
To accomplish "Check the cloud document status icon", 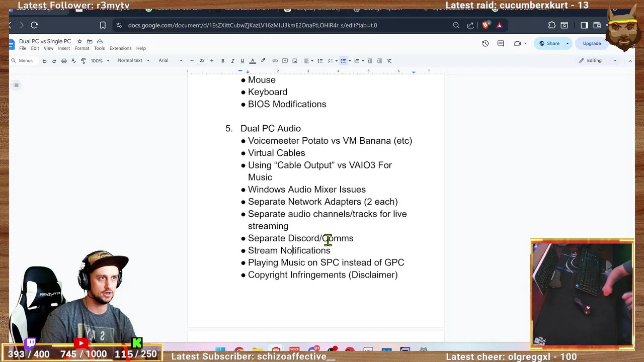I will (100, 41).
